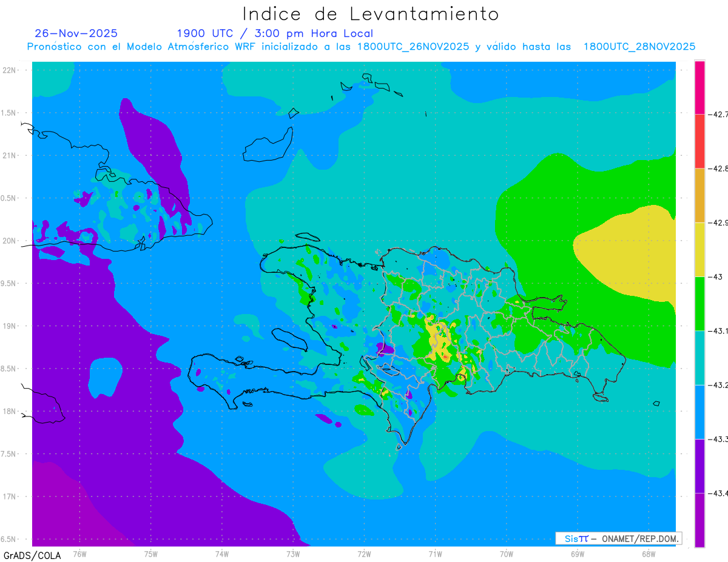Click the longitude label "69W"
Screen dimensions: 728x562
(577, 554)
